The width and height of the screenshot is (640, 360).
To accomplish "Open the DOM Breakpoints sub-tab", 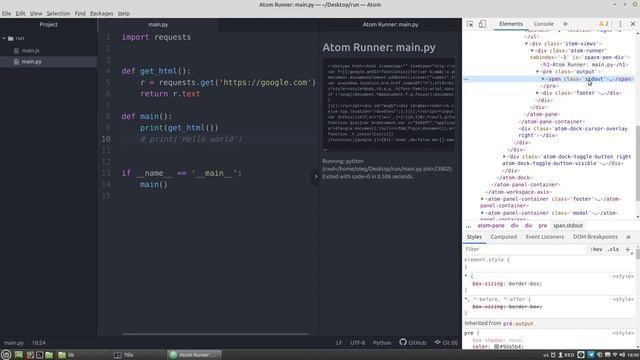I will (x=595, y=237).
